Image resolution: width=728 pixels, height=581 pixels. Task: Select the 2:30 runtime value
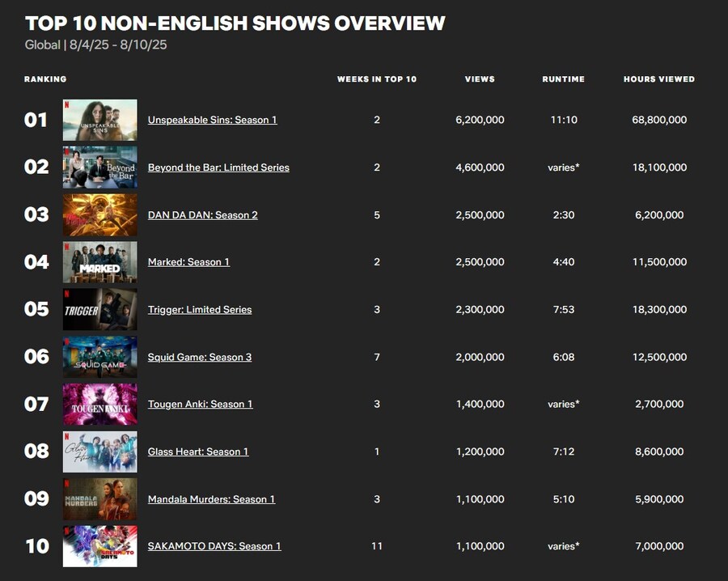coord(564,215)
